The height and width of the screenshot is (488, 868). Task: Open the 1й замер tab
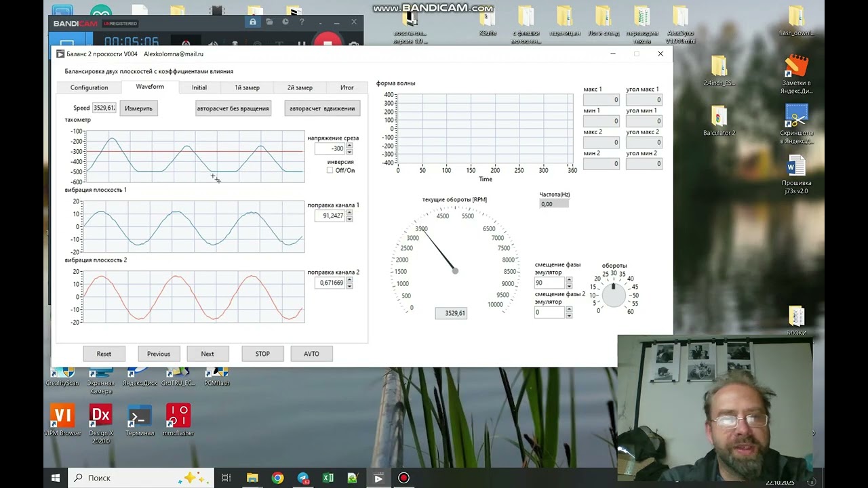[247, 87]
